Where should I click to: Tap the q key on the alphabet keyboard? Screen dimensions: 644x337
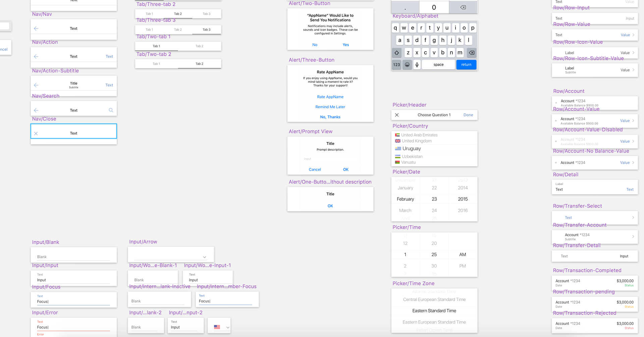tap(395, 28)
